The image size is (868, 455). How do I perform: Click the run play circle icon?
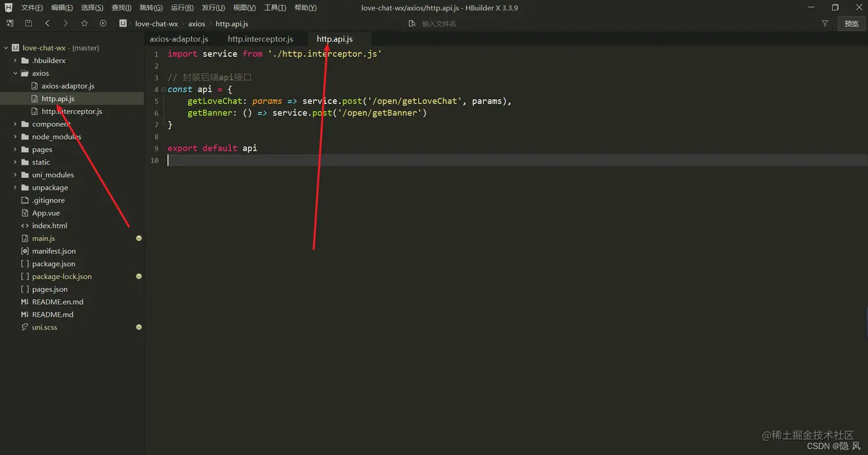103,24
